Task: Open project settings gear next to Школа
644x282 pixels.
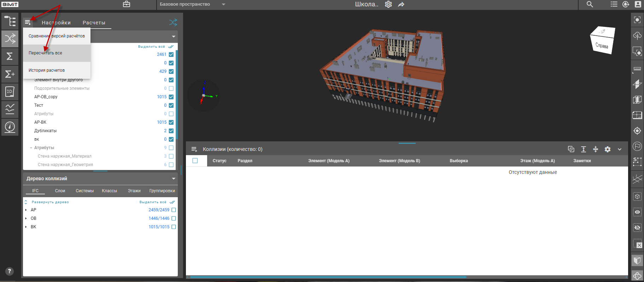Action: [388, 4]
